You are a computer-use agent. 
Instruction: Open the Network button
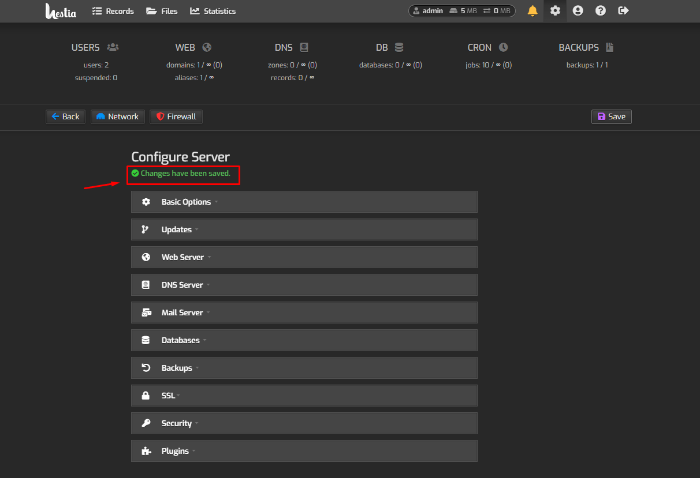click(118, 116)
